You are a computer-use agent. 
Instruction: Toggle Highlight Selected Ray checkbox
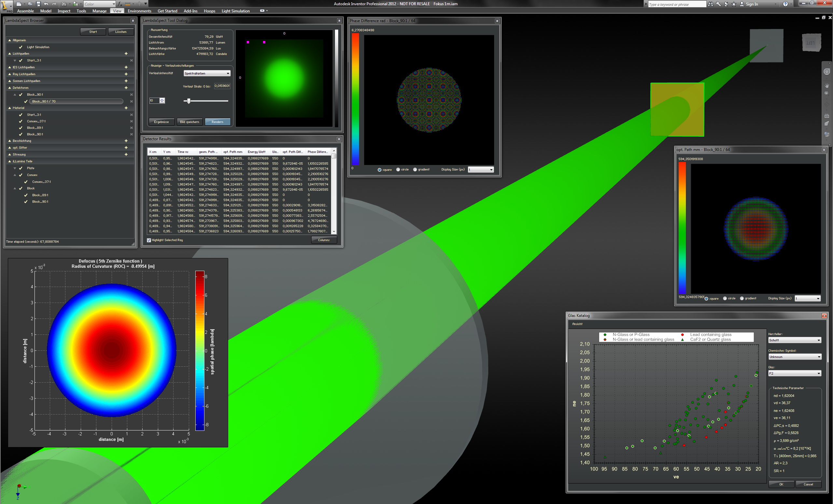pyautogui.click(x=149, y=240)
